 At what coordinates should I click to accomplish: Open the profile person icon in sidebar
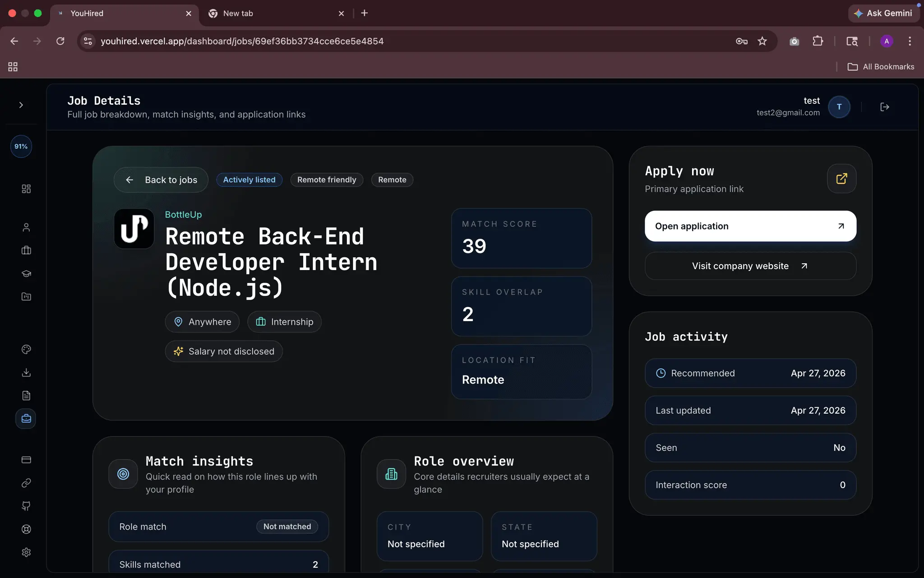pyautogui.click(x=26, y=227)
